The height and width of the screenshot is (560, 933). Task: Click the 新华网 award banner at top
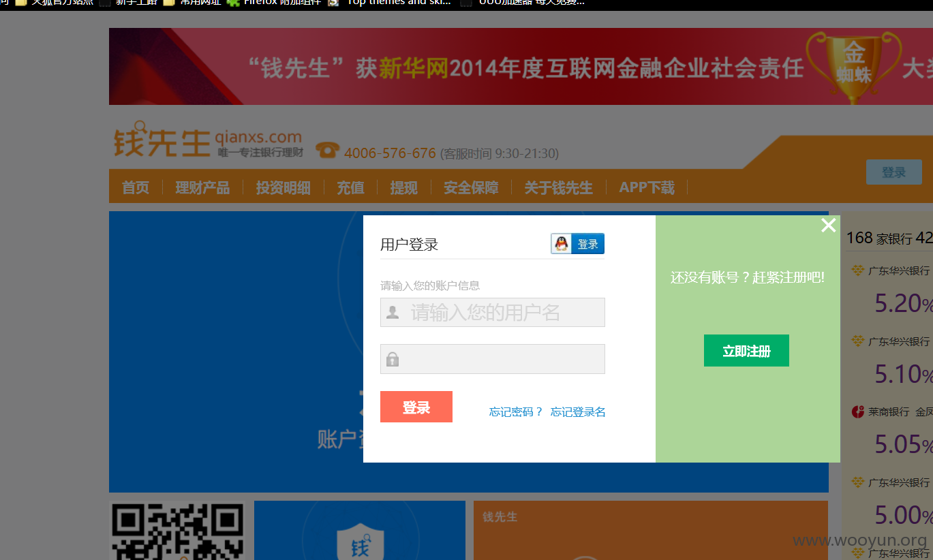(x=521, y=67)
